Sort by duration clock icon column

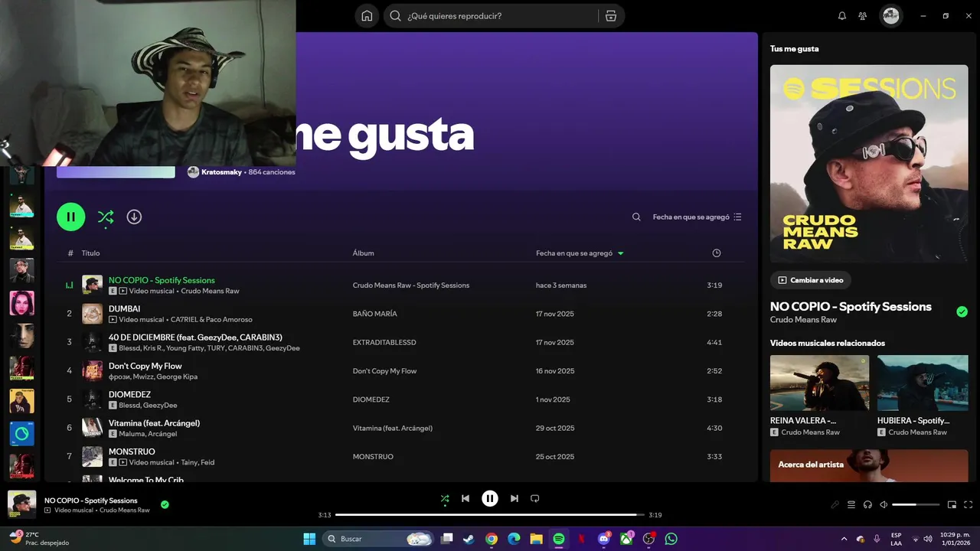(717, 253)
